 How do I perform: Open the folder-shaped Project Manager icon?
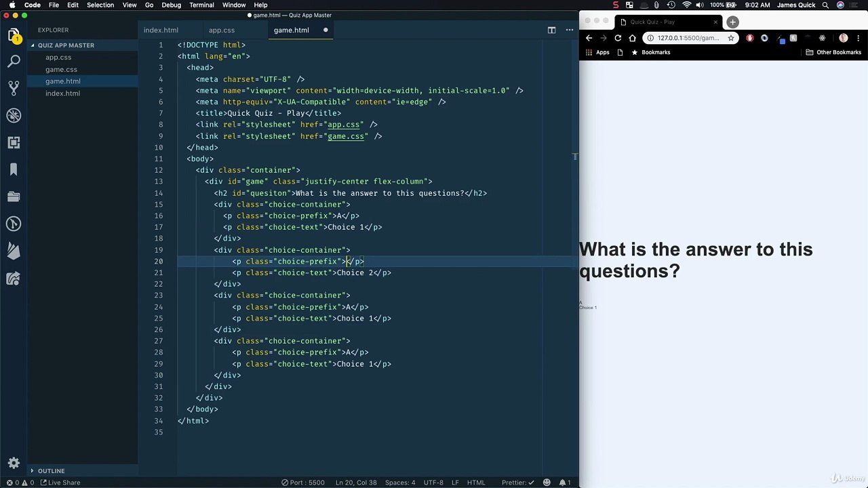click(x=14, y=197)
